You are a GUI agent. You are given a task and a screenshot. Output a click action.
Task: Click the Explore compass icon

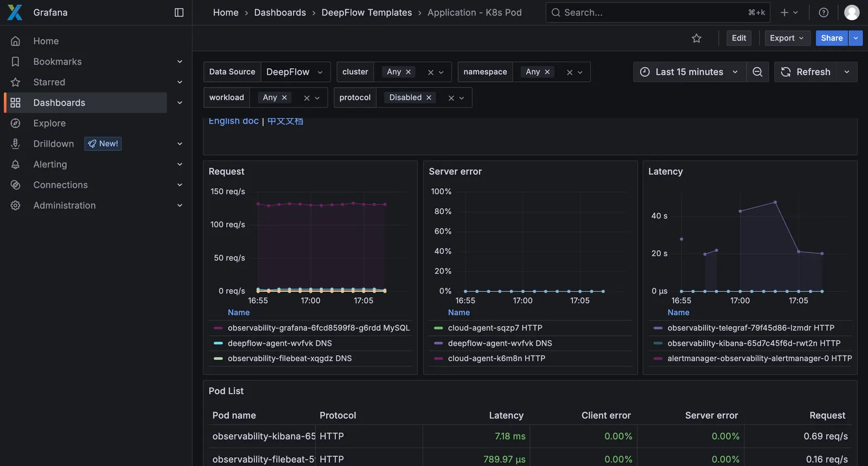coord(15,124)
